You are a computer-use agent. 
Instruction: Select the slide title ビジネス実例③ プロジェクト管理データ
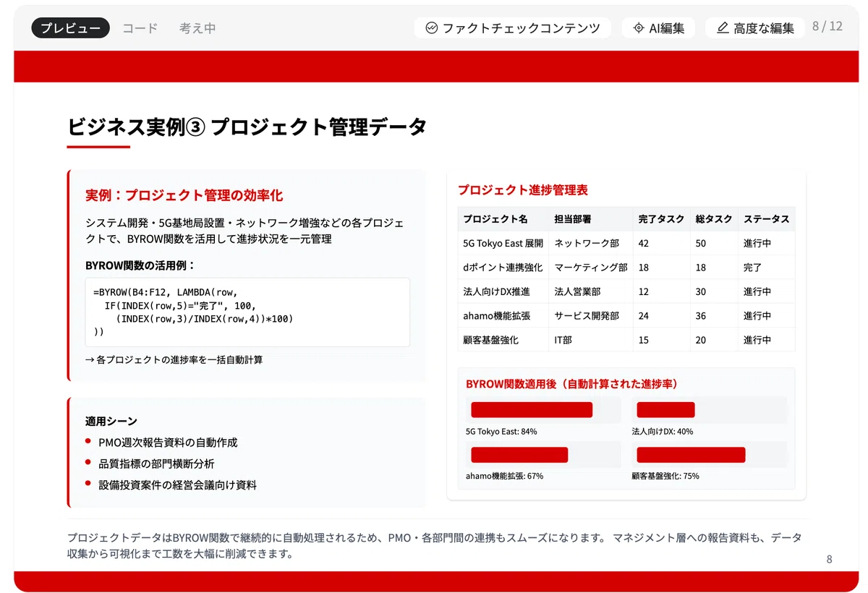click(x=247, y=127)
